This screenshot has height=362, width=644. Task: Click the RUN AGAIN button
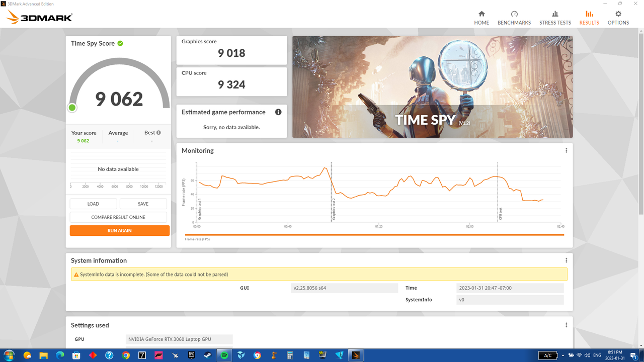[120, 230]
